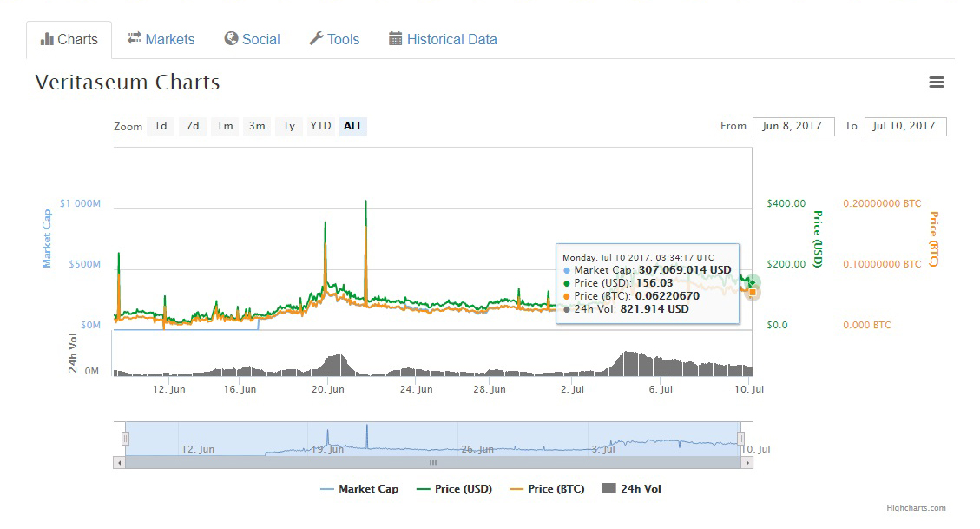Screen dimensions: 980x529
Task: Open the Historical Data tab
Action: point(443,39)
